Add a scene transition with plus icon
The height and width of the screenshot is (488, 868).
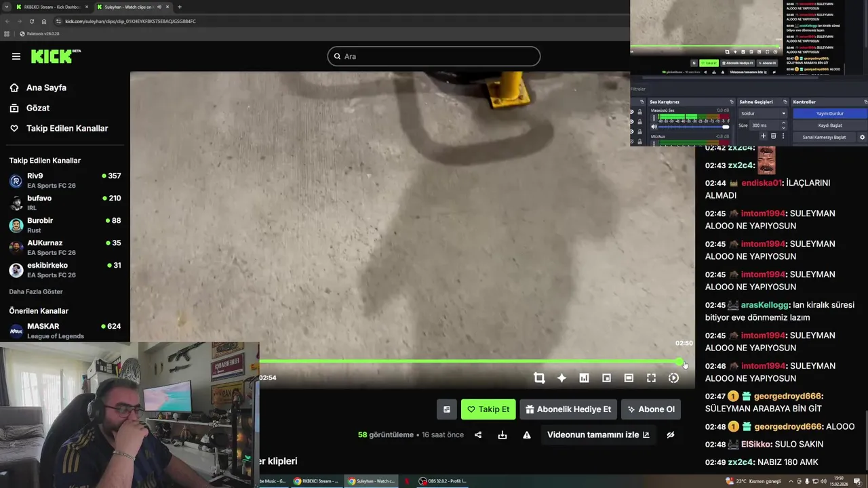click(763, 136)
